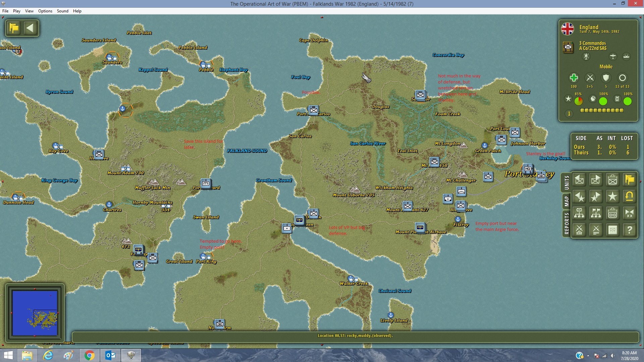Open the flags hierarchy chart icon
The width and height of the screenshot is (644, 362).
pos(596,213)
